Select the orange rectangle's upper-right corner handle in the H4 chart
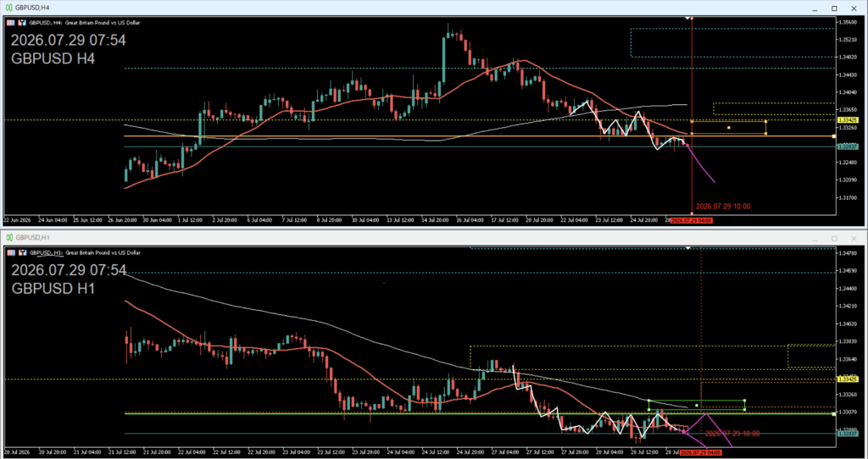 765,121
